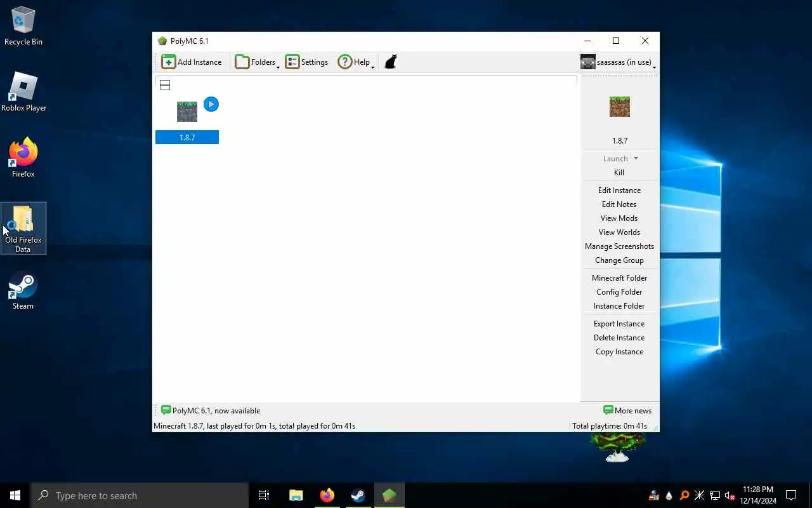Click Copy Instance
The width and height of the screenshot is (812, 508).
click(x=619, y=351)
